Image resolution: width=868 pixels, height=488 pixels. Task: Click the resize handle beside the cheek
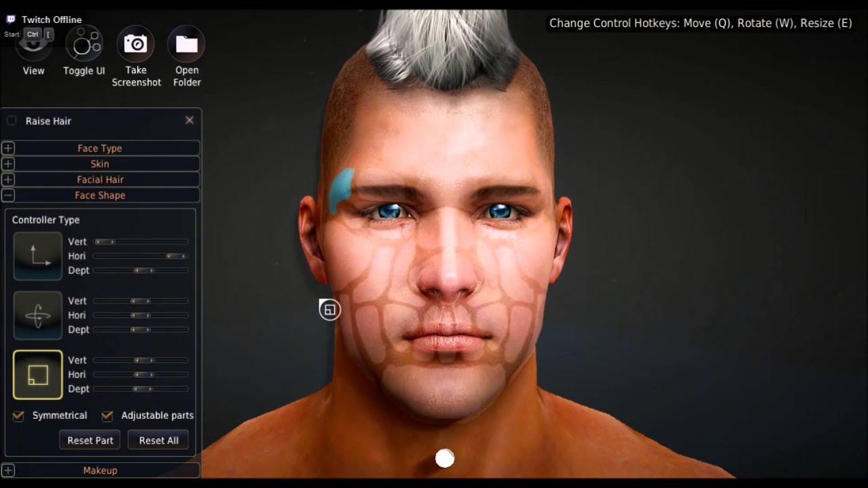[x=330, y=310]
